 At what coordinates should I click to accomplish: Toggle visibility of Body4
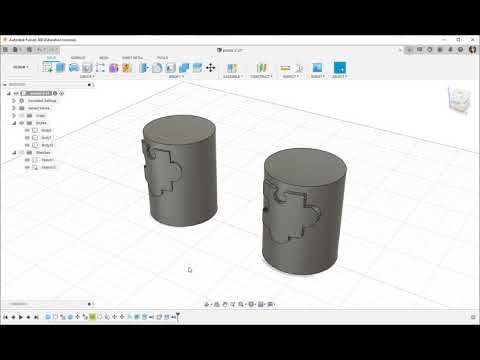point(27,130)
